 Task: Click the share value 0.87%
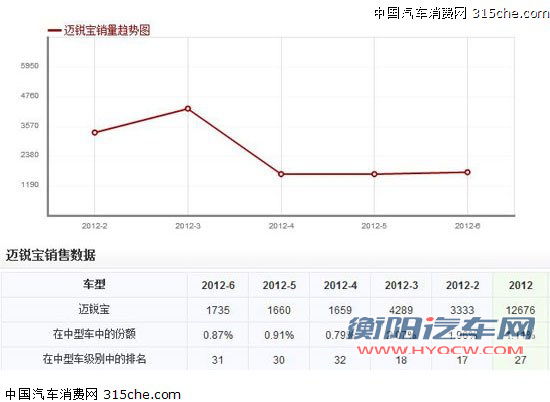218,335
